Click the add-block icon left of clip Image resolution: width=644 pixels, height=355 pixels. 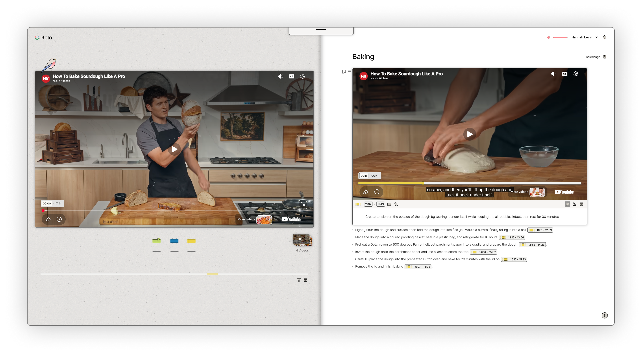click(344, 72)
